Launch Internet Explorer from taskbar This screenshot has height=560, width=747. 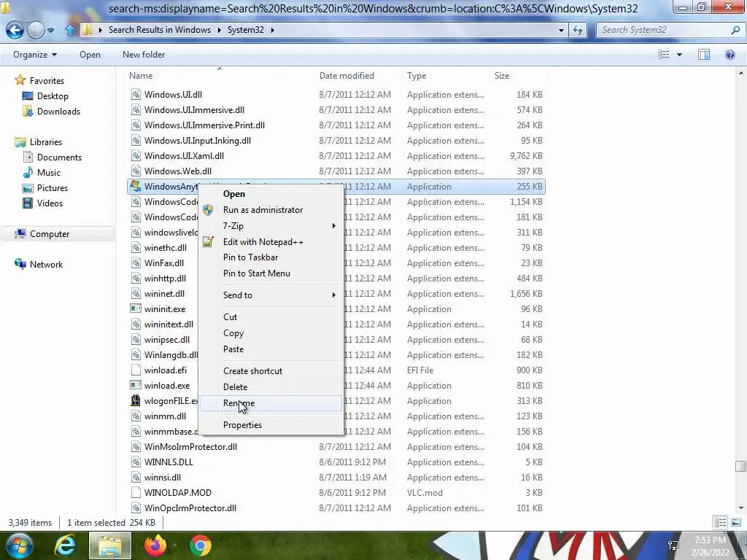65,545
